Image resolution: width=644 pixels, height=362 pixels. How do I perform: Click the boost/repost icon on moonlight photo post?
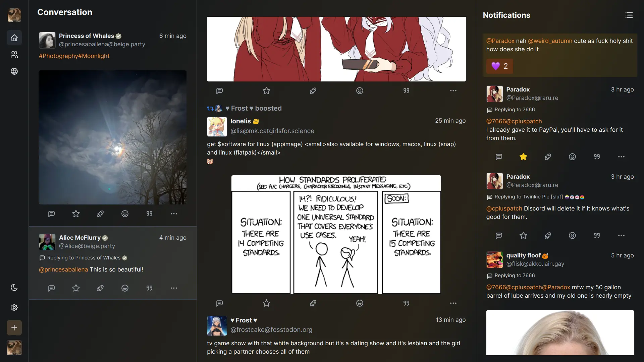point(100,214)
